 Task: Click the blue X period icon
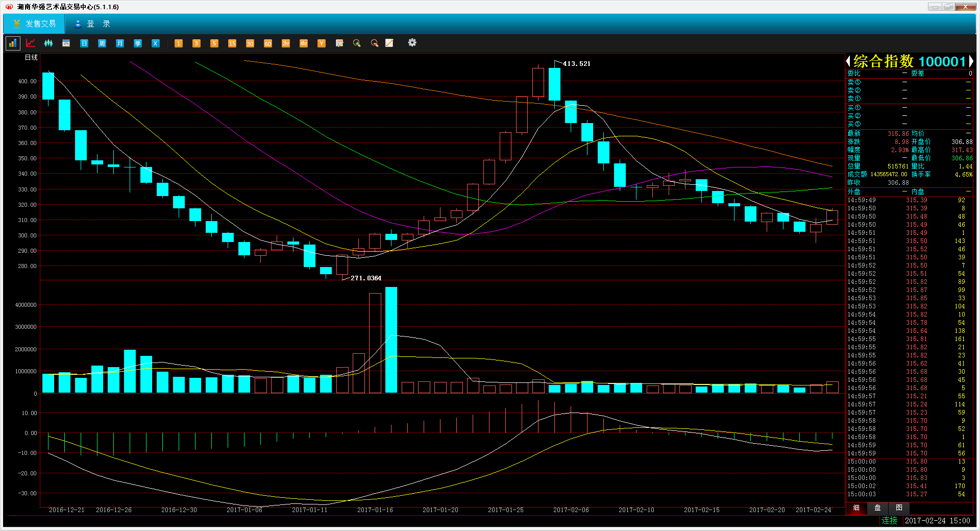pos(156,43)
